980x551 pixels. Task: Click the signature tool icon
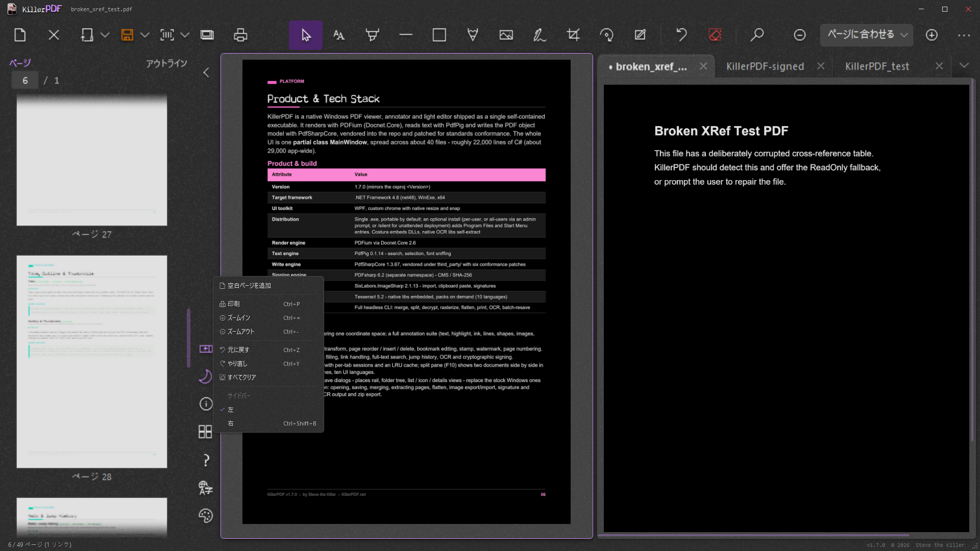(x=540, y=35)
